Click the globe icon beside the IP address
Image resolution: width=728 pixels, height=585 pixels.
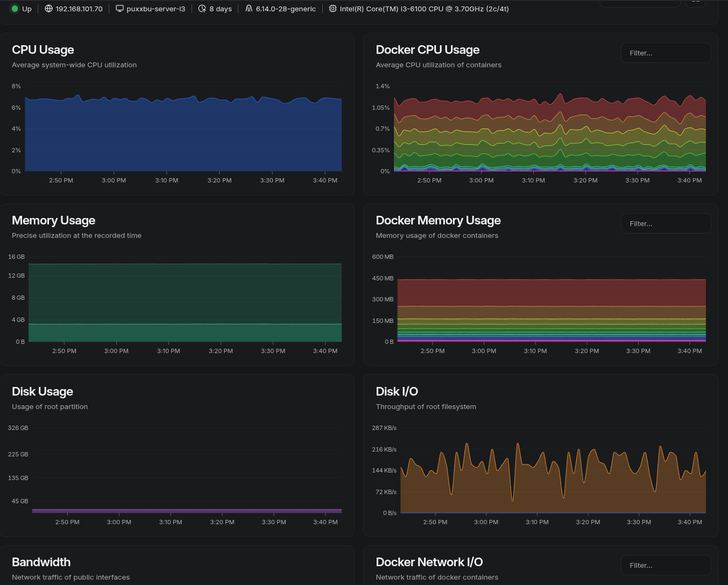[48, 9]
